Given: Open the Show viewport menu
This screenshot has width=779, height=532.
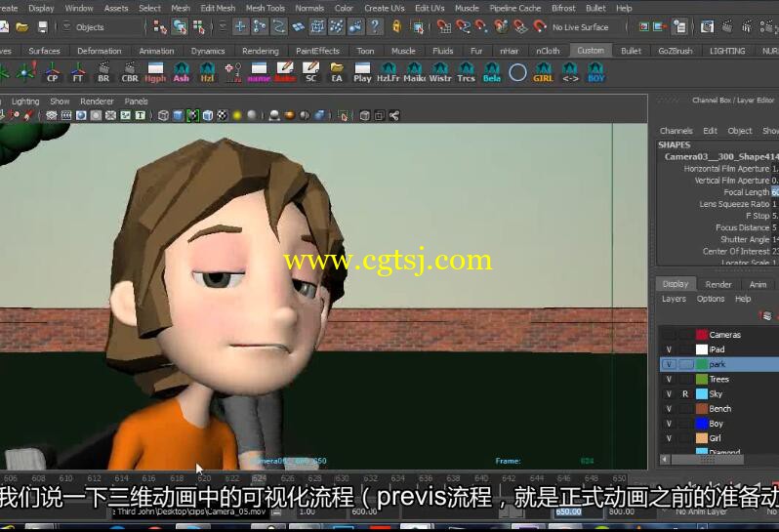Looking at the screenshot, I should coord(60,102).
